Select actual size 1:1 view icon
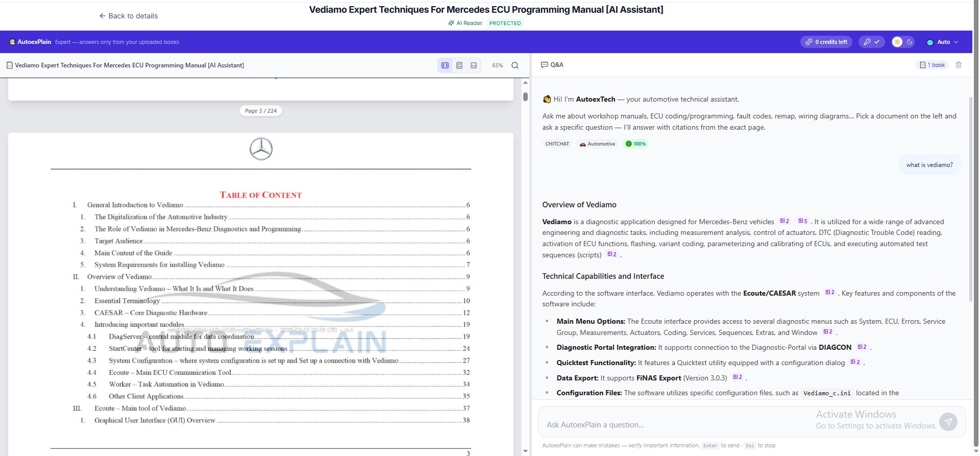The height and width of the screenshot is (456, 980). 474,65
